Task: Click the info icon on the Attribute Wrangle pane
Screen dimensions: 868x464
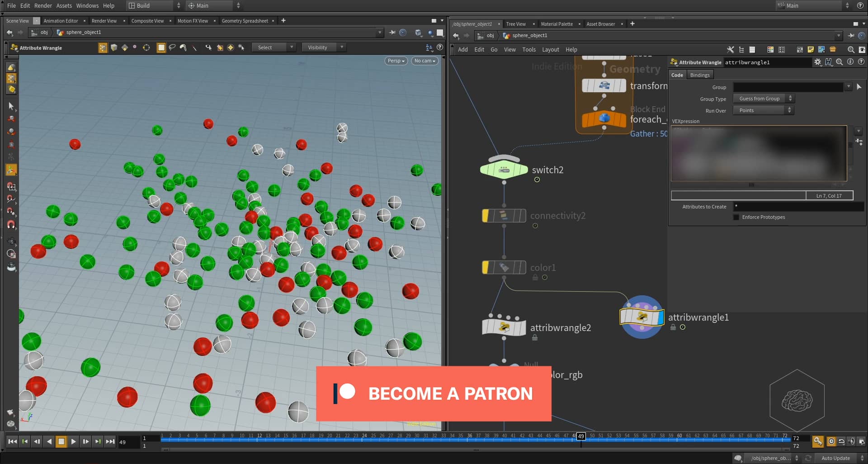Action: point(850,62)
